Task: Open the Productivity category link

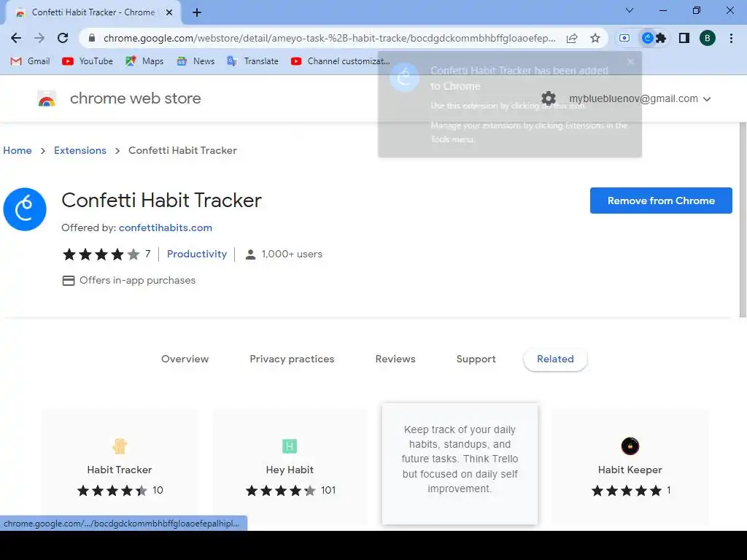Action: pyautogui.click(x=197, y=254)
